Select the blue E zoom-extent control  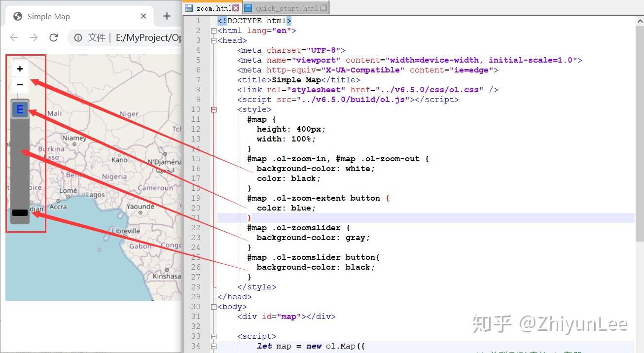pos(20,109)
